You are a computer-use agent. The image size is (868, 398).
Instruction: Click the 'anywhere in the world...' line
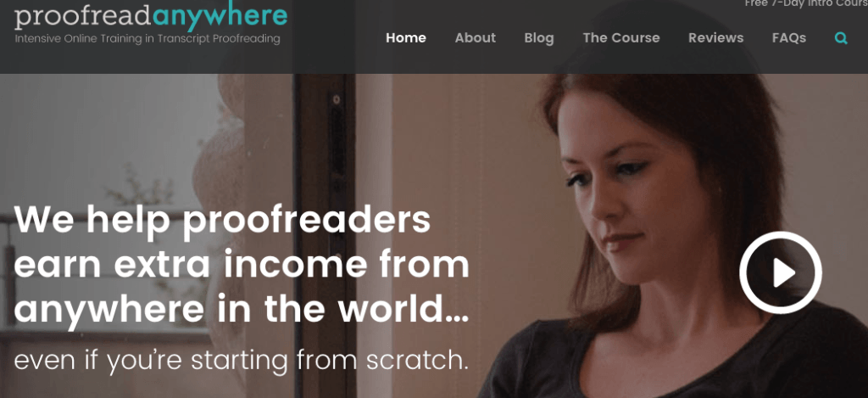point(242,311)
